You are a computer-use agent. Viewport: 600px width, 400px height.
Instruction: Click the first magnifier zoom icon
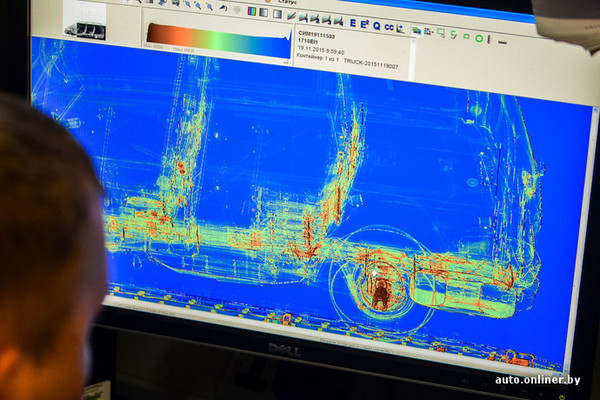188,4
